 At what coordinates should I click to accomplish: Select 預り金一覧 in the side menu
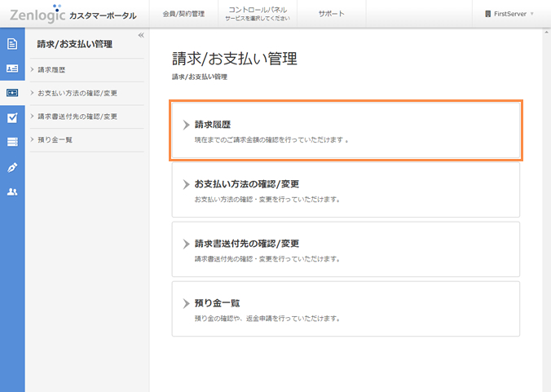click(x=55, y=139)
